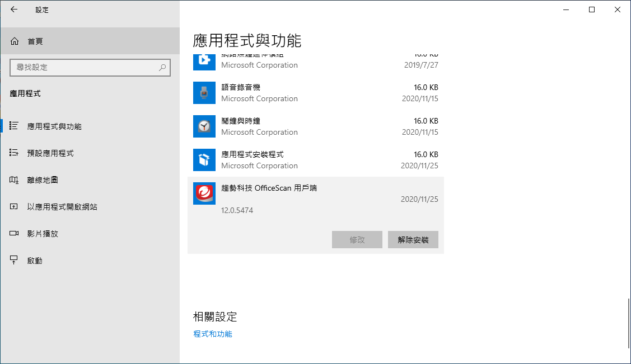This screenshot has height=364, width=631.
Task: Close the Settings window
Action: pos(618,10)
